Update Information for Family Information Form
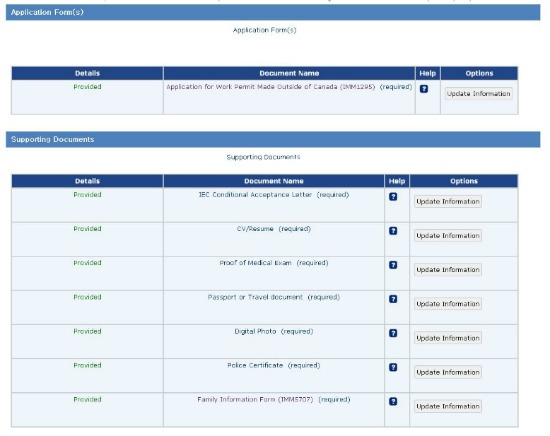The width and height of the screenshot is (550, 436). coord(448,406)
